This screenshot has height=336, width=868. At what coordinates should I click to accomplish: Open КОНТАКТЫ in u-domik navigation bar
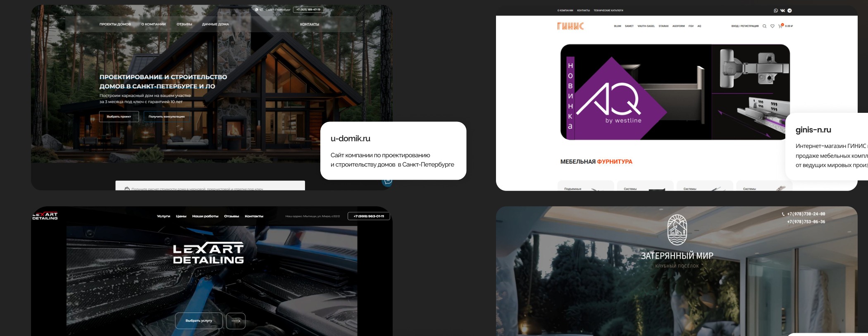pos(310,24)
